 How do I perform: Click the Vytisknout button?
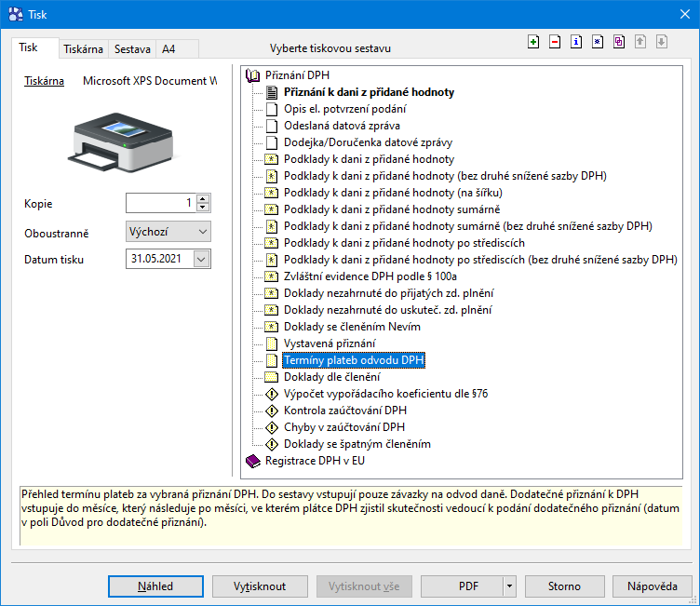point(260,586)
